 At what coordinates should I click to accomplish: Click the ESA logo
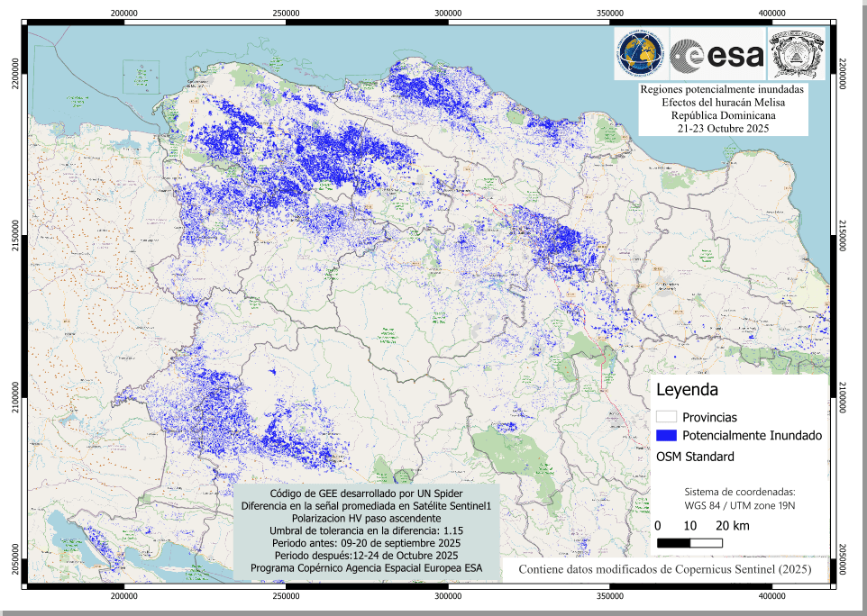717,56
